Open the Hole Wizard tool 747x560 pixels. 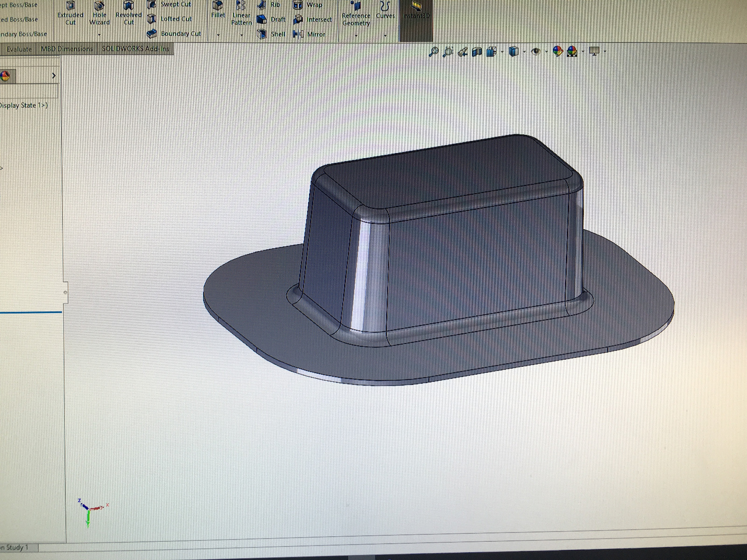(x=99, y=13)
